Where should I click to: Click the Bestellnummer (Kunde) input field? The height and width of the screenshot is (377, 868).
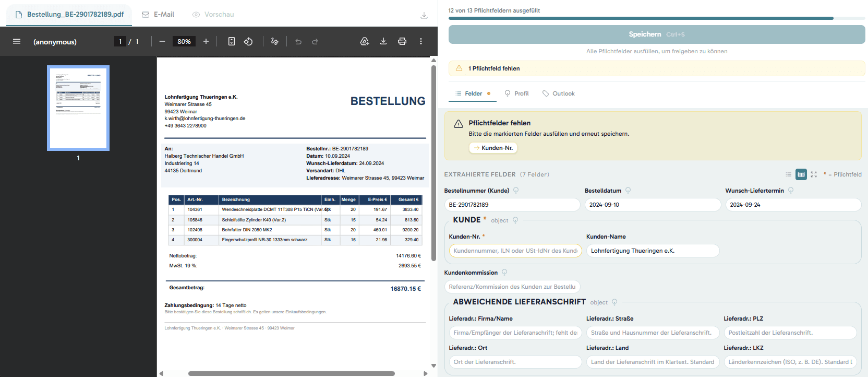click(x=512, y=205)
